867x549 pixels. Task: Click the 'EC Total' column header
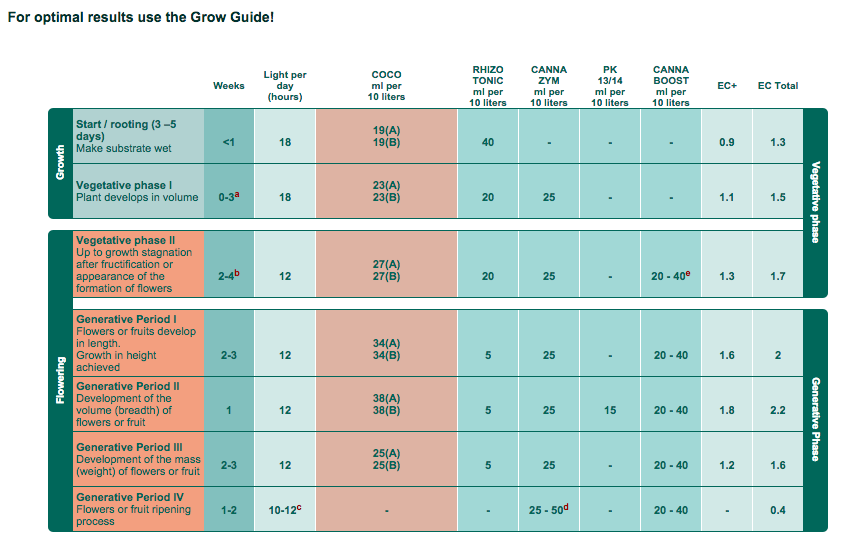777,86
